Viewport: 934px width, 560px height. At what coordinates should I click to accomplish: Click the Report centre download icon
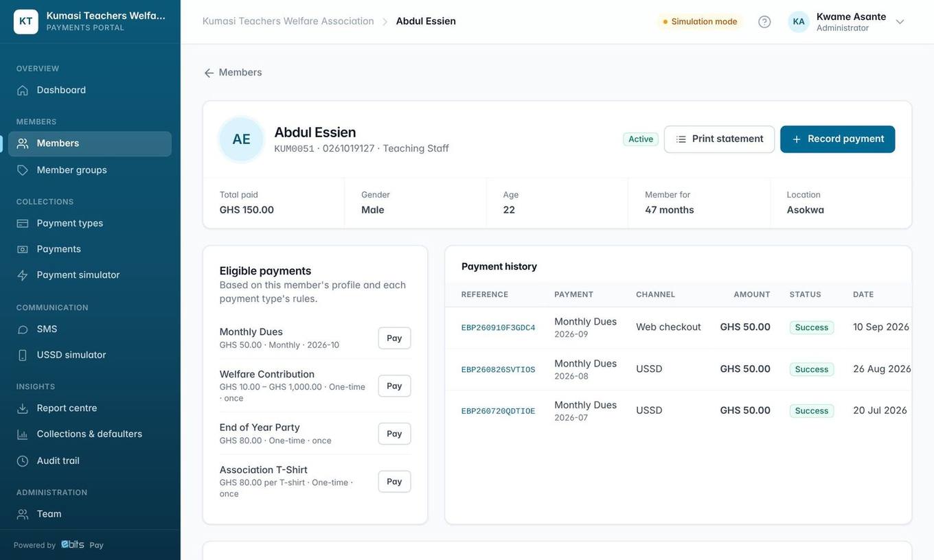point(23,408)
